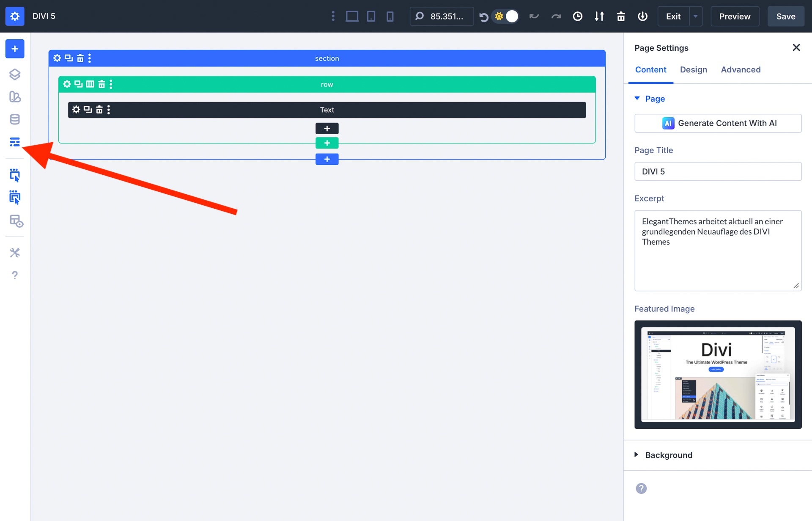812x521 pixels.
Task: Switch to the Design tab
Action: [693, 69]
